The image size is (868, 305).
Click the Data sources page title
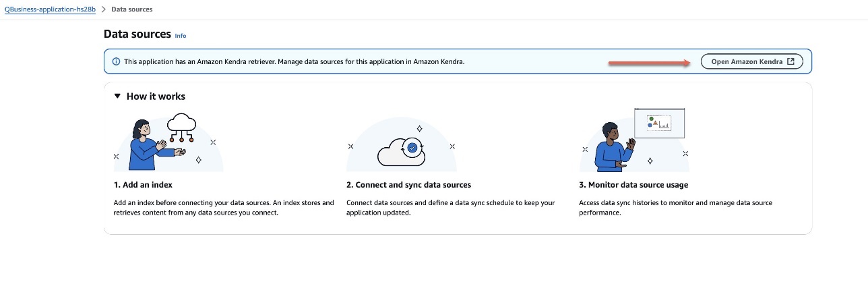(x=137, y=34)
